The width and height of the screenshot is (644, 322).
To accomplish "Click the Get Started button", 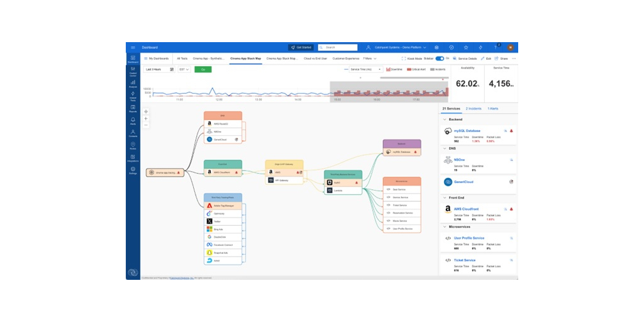I will (301, 47).
